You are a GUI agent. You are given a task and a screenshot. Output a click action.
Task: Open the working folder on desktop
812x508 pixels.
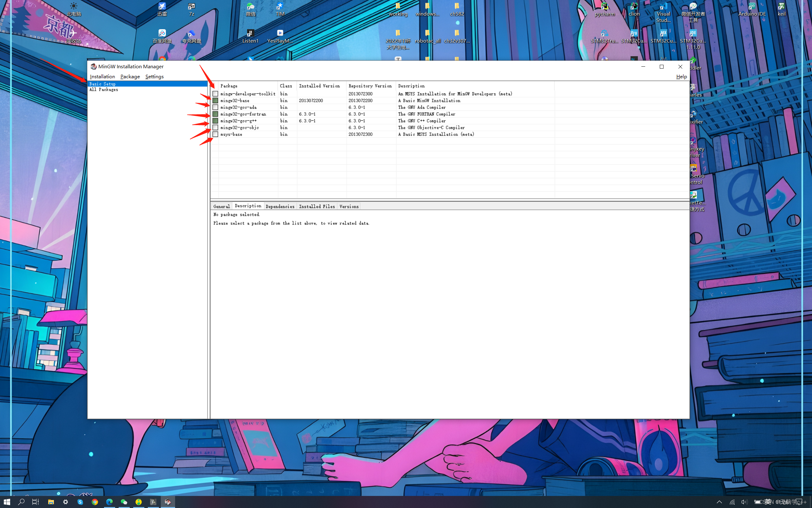click(x=398, y=10)
